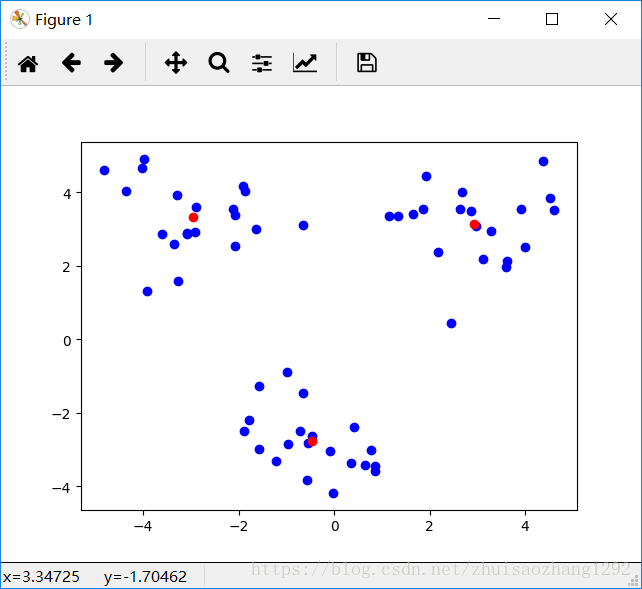Click the red centroid in bottom cluster
The width and height of the screenshot is (642, 589).
click(x=312, y=441)
